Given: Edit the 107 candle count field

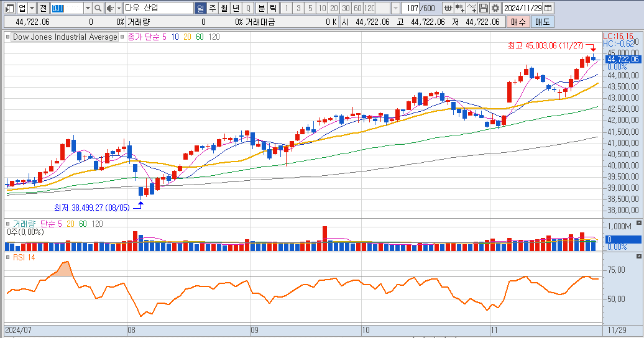Looking at the screenshot, I should coord(410,8).
